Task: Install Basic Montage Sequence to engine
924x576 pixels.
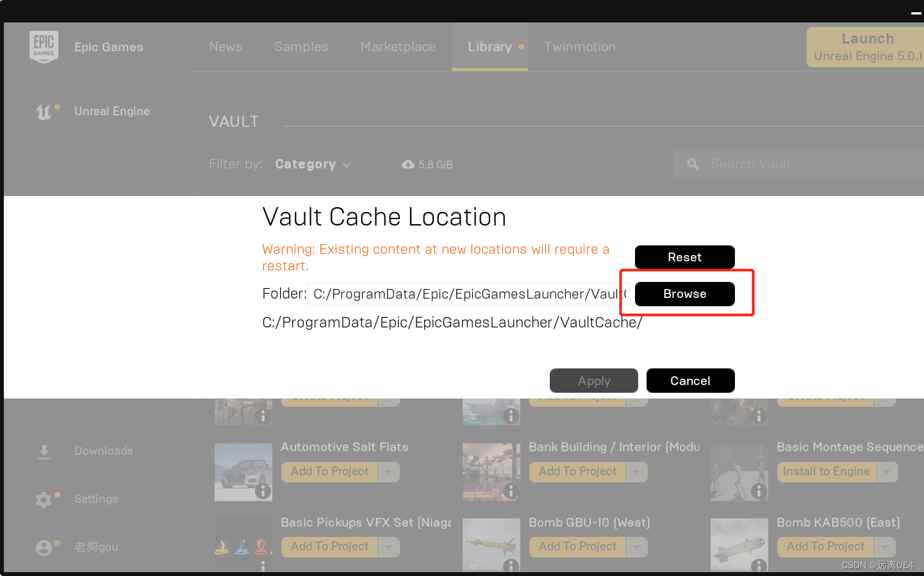Action: click(x=827, y=472)
